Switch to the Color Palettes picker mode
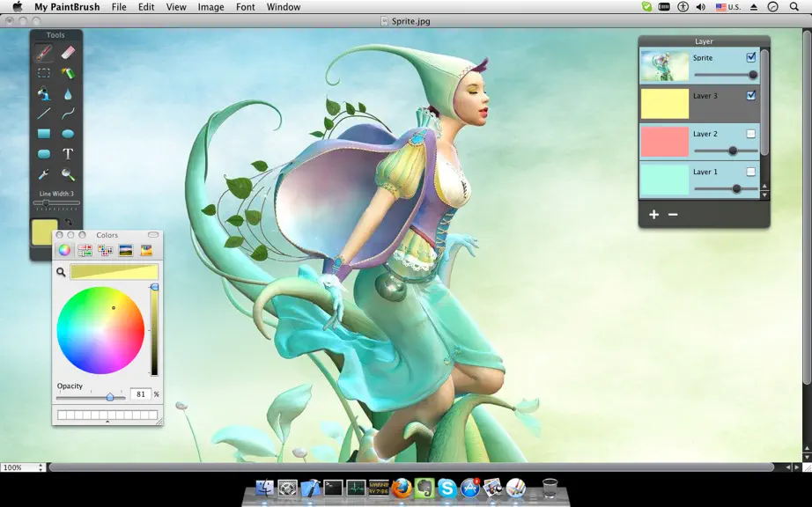This screenshot has width=812, height=507. point(105,250)
